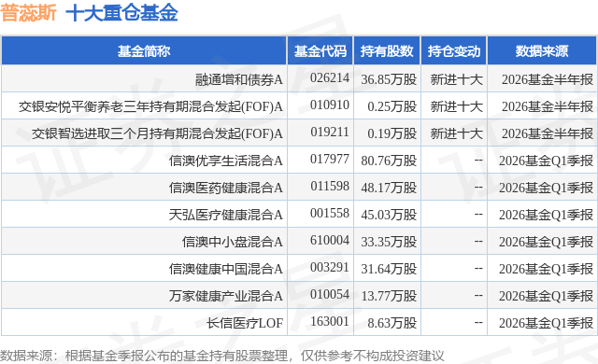The image size is (598, 364).
Task: Open fund 融通增和债券A
Action: (239, 79)
